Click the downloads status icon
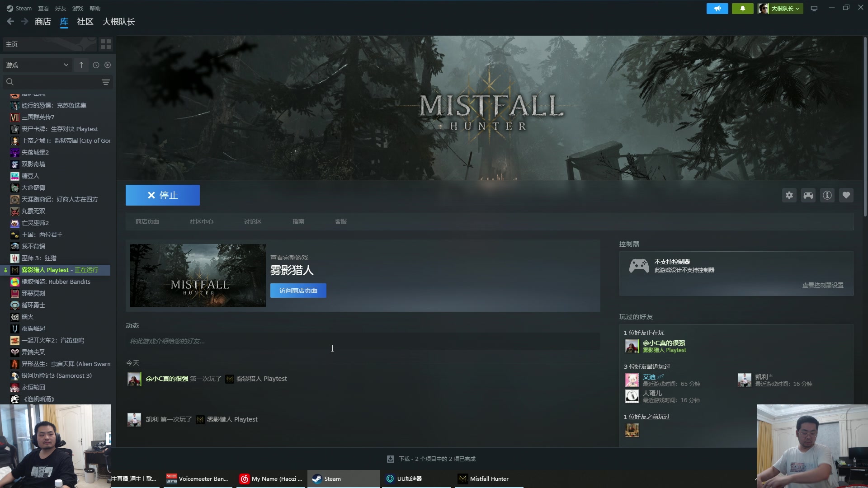The image size is (868, 488). 391,459
